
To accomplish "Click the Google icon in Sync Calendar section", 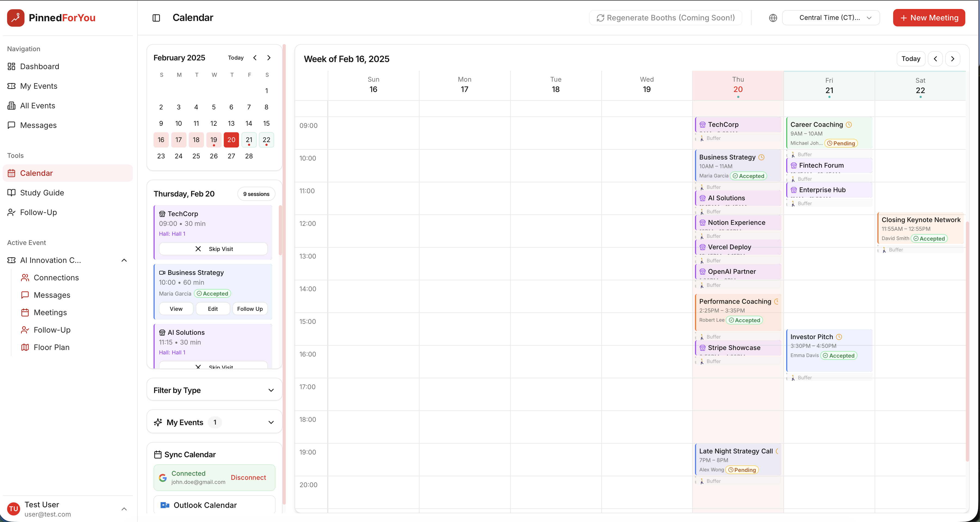I will click(x=163, y=477).
